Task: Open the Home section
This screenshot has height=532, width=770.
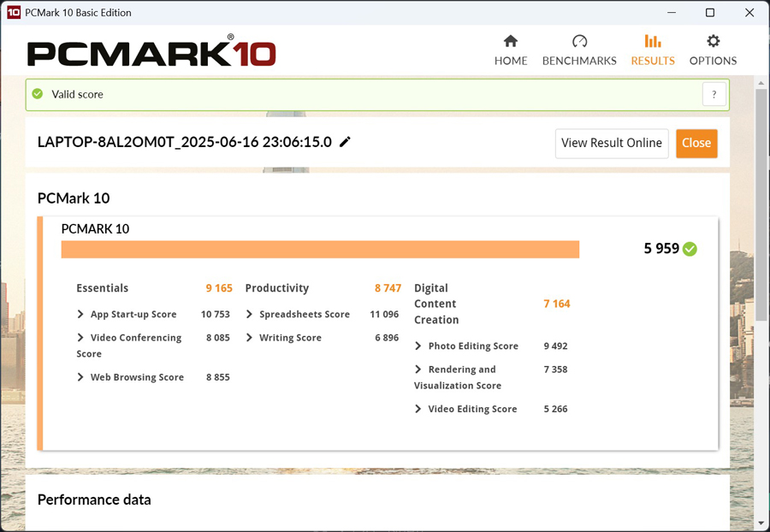Action: coord(511,50)
